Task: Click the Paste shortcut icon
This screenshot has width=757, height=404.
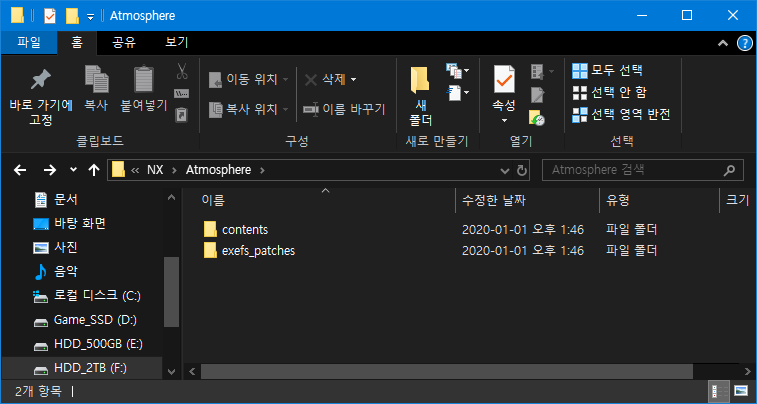Action: 182,115
